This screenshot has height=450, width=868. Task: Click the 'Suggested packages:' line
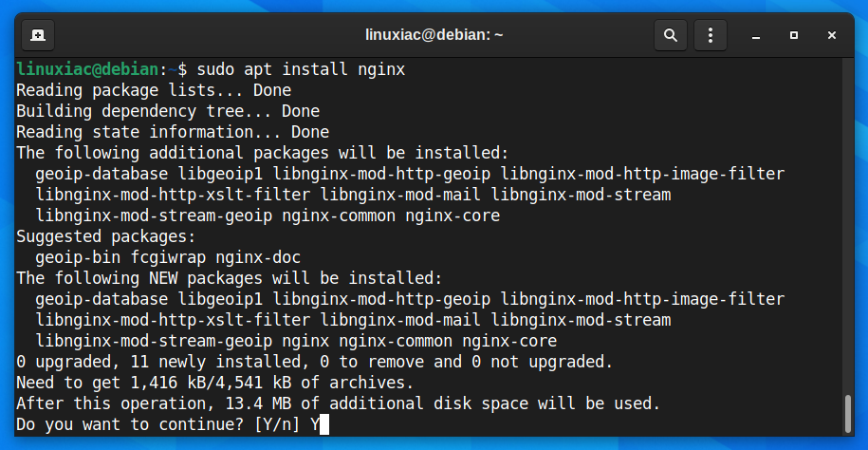point(106,237)
